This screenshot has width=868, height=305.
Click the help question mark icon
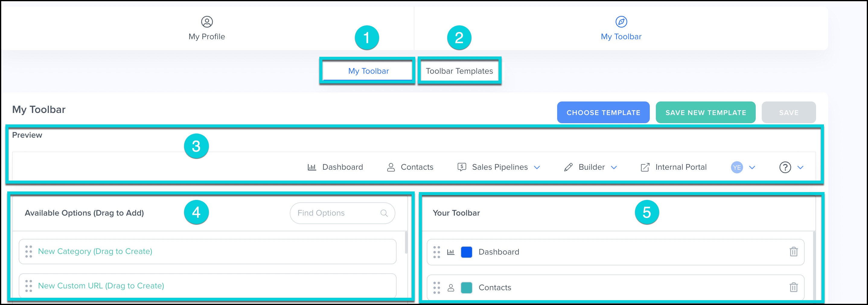click(785, 168)
